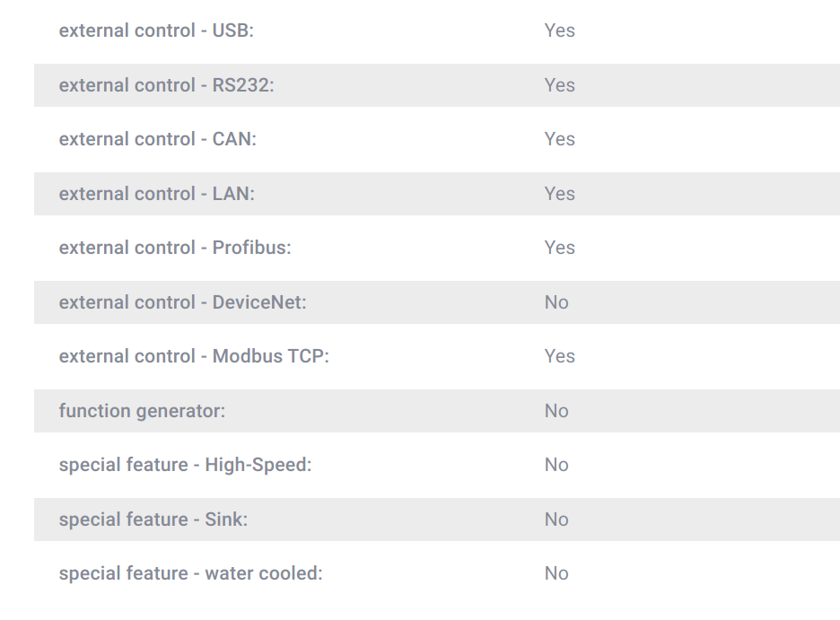The height and width of the screenshot is (620, 840).
Task: Select the Yes value for Modbus TCP
Action: click(x=559, y=356)
